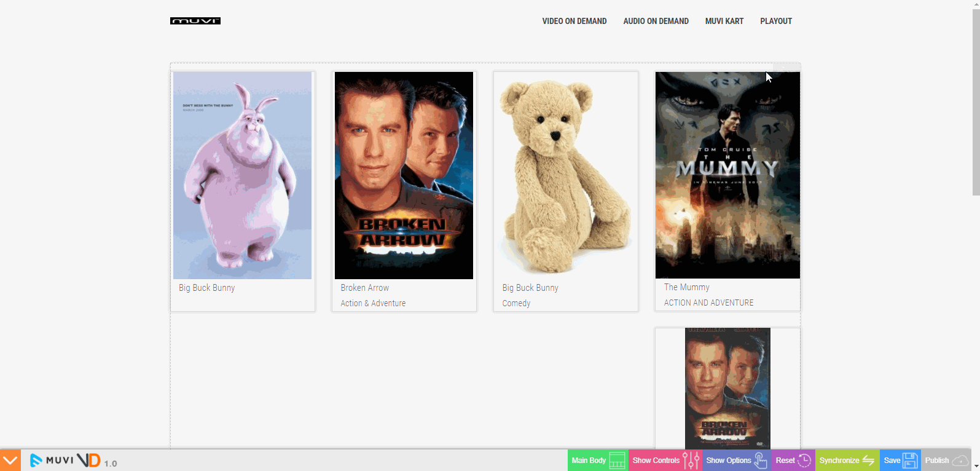
Task: Click the page vertical scrollbar thumb
Action: (x=976, y=101)
